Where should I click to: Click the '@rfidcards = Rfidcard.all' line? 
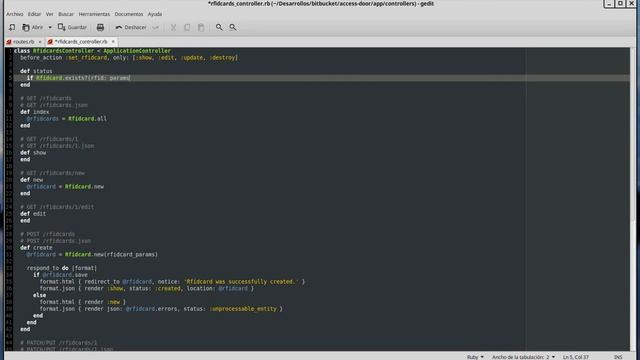click(x=67, y=119)
